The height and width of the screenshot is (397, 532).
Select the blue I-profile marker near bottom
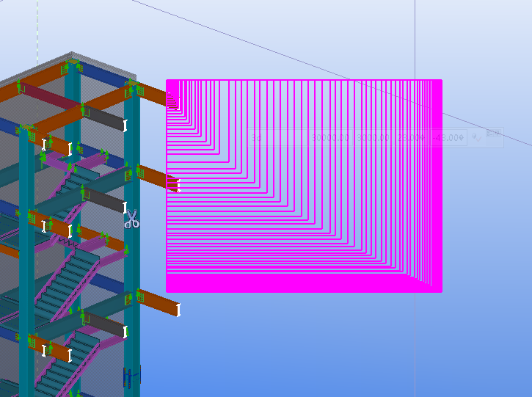(131, 376)
